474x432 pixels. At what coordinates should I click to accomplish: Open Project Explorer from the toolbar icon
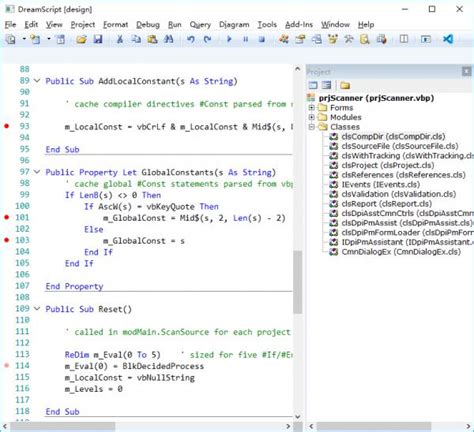284,39
